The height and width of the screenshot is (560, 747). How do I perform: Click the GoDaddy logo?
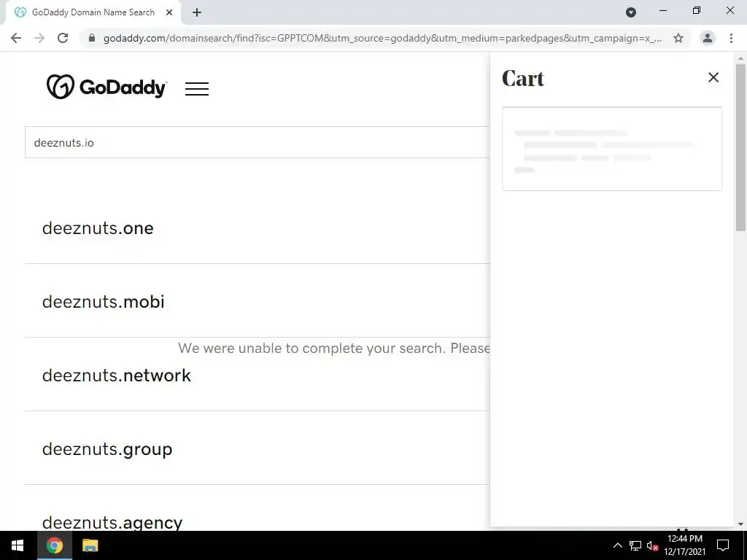tap(107, 87)
